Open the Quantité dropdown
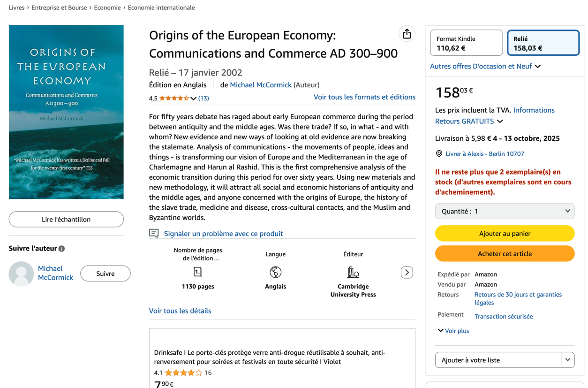The width and height of the screenshot is (588, 388). tap(505, 211)
